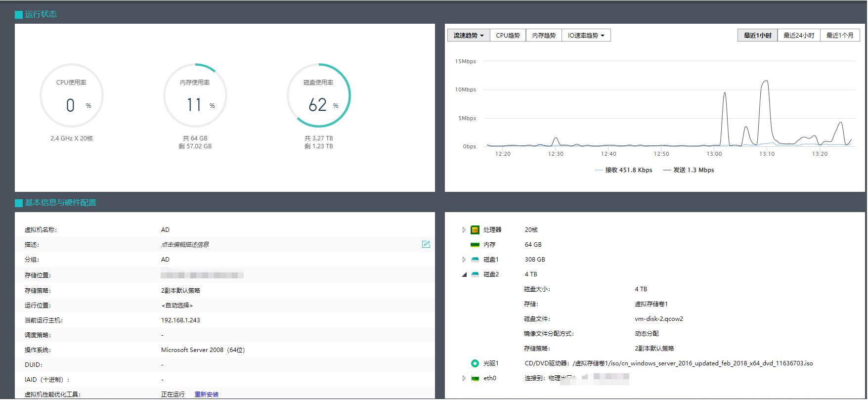Click the 正在运行 status text
868x400 pixels.
173,395
